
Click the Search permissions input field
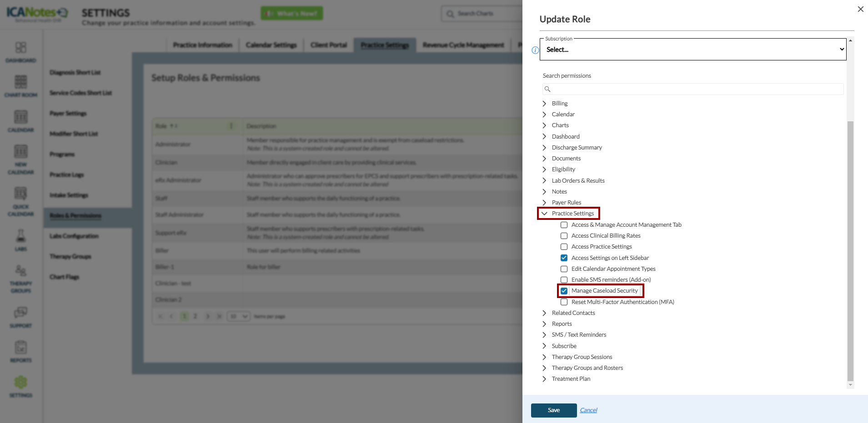click(696, 89)
